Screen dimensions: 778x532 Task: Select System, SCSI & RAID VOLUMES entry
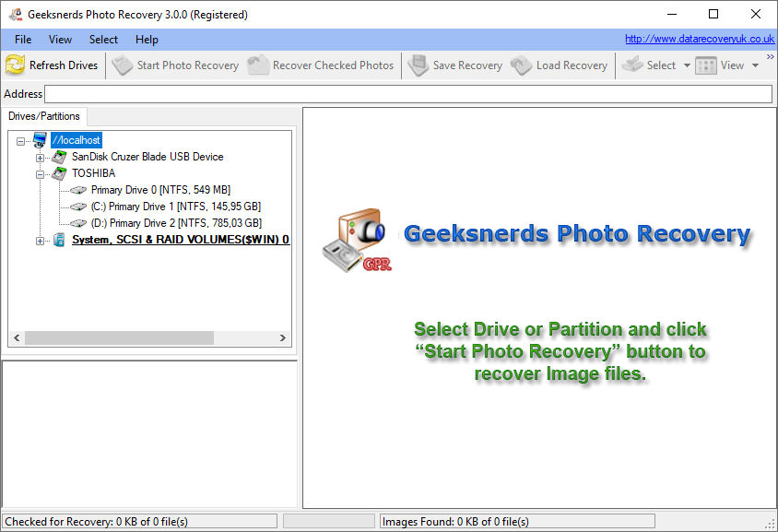[181, 240]
